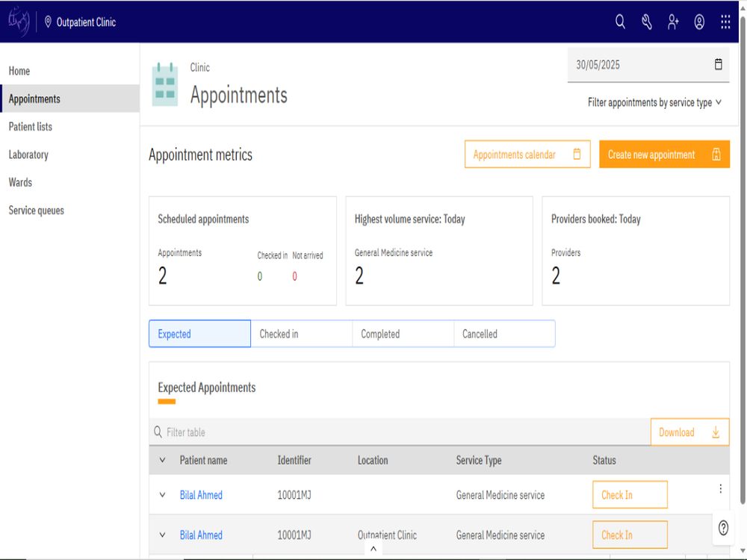Open the app menu grid icon
This screenshot has height=560, width=747.
[x=725, y=22]
